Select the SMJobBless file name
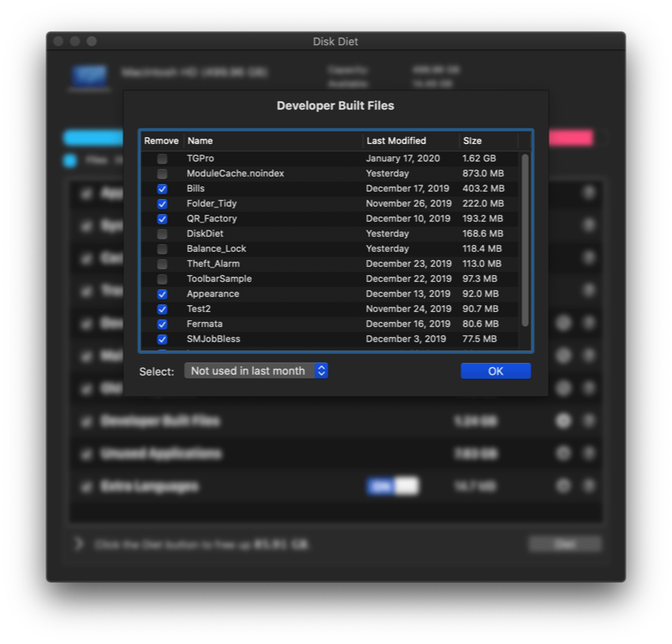 (x=213, y=339)
